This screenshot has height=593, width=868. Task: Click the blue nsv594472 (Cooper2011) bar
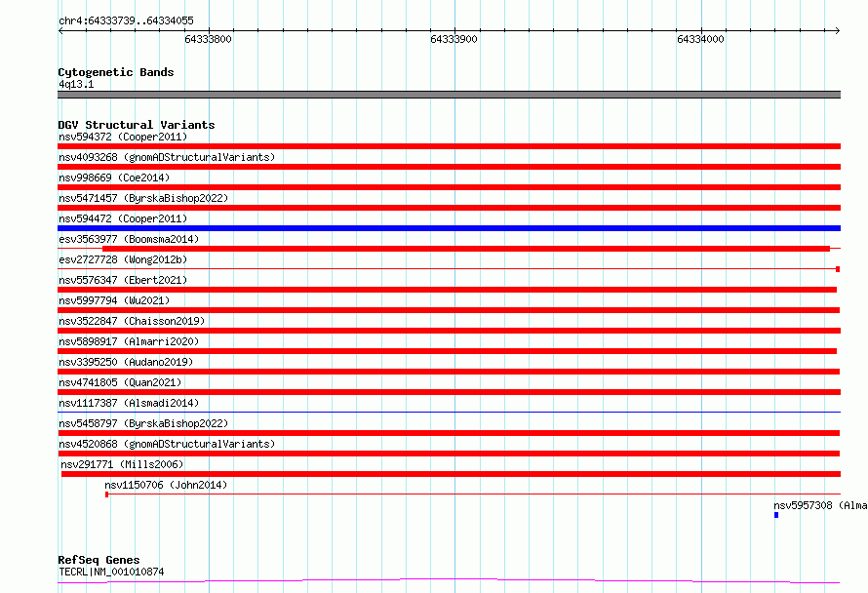point(449,228)
